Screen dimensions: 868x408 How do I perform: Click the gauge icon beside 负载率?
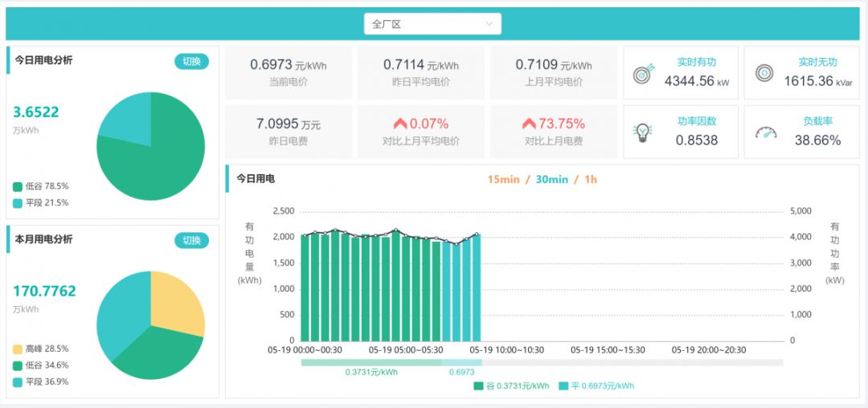766,133
